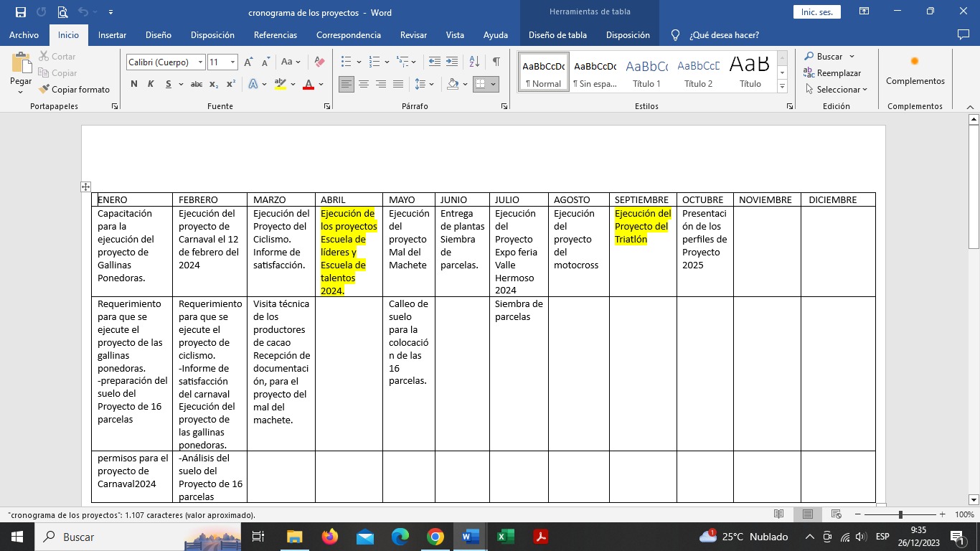Click the Increase Indent icon

click(452, 62)
